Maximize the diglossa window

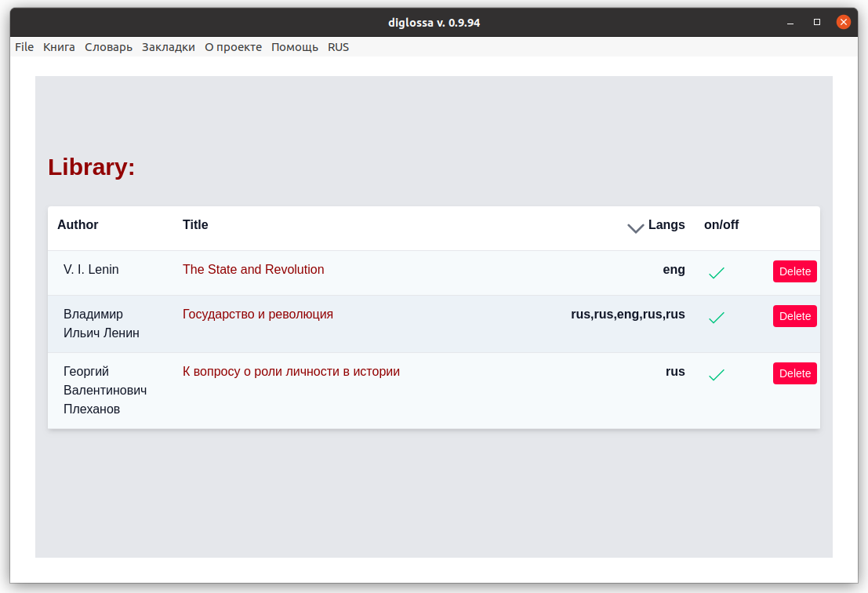click(x=817, y=22)
